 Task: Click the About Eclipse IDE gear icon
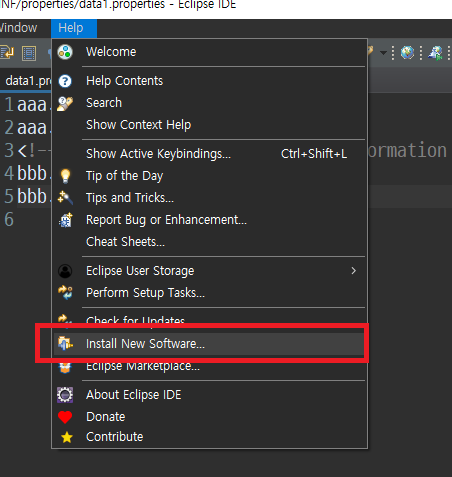[x=65, y=395]
